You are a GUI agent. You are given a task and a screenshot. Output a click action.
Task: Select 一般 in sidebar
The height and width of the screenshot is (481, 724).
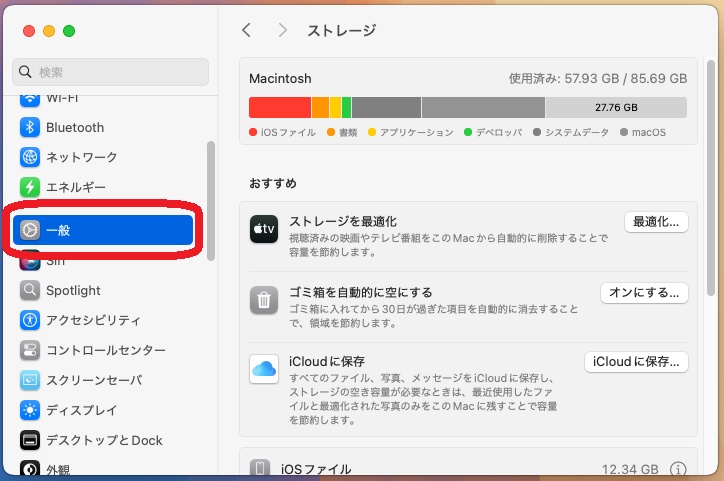click(x=103, y=230)
